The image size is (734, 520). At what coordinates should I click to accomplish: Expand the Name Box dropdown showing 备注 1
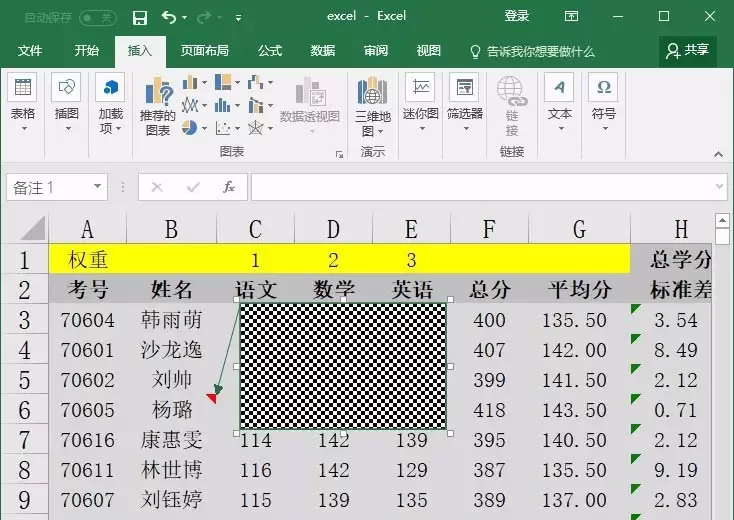(97, 186)
